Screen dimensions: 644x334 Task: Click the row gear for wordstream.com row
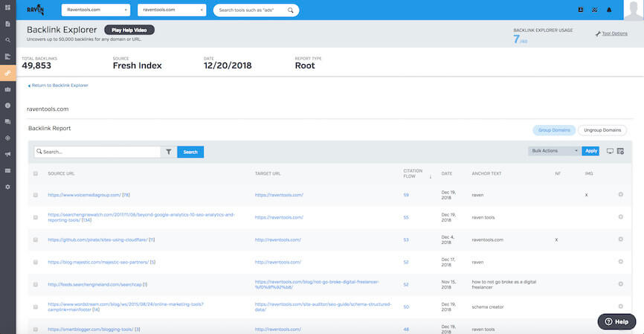click(x=621, y=306)
